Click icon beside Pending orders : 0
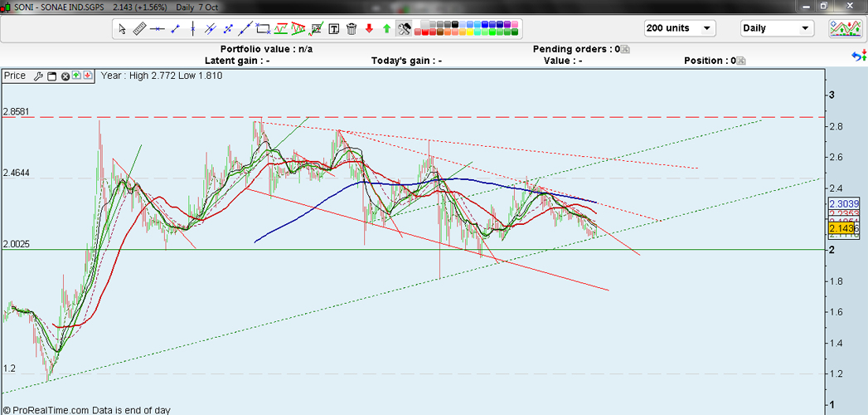This screenshot has height=415, width=868. tap(625, 49)
